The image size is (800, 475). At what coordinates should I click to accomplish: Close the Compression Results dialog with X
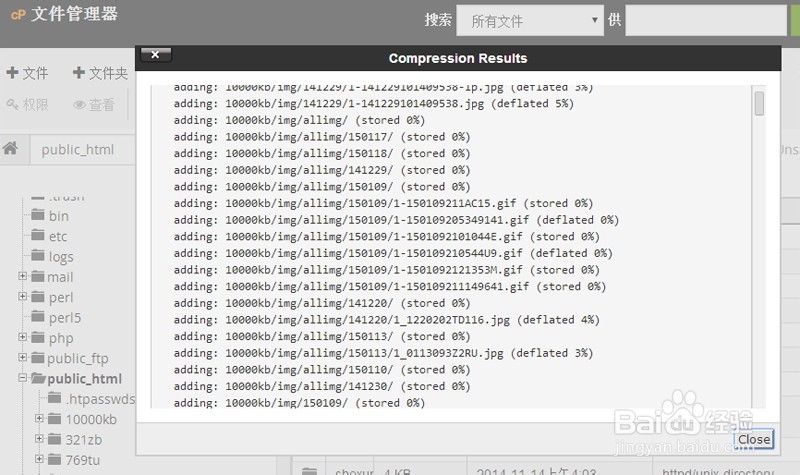coord(156,54)
